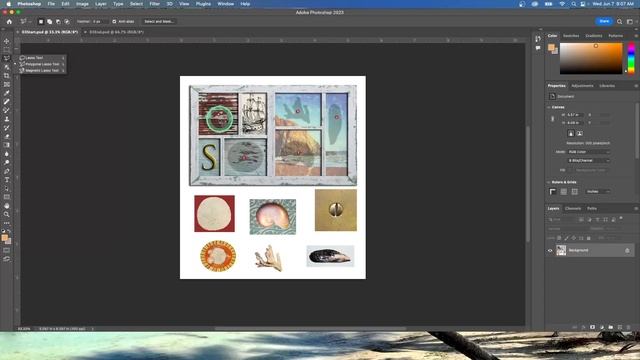Toggle lock image pixels brush icon

pos(567,238)
